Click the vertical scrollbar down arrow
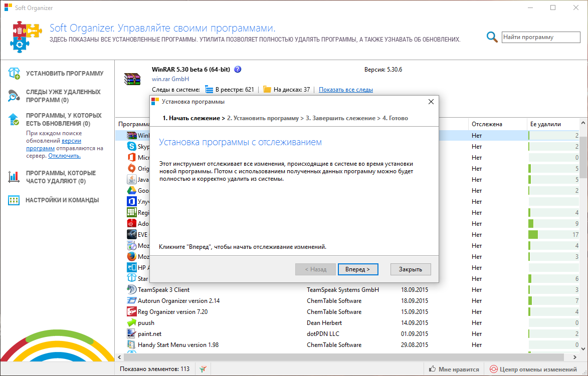This screenshot has width=588, height=376. 583,348
